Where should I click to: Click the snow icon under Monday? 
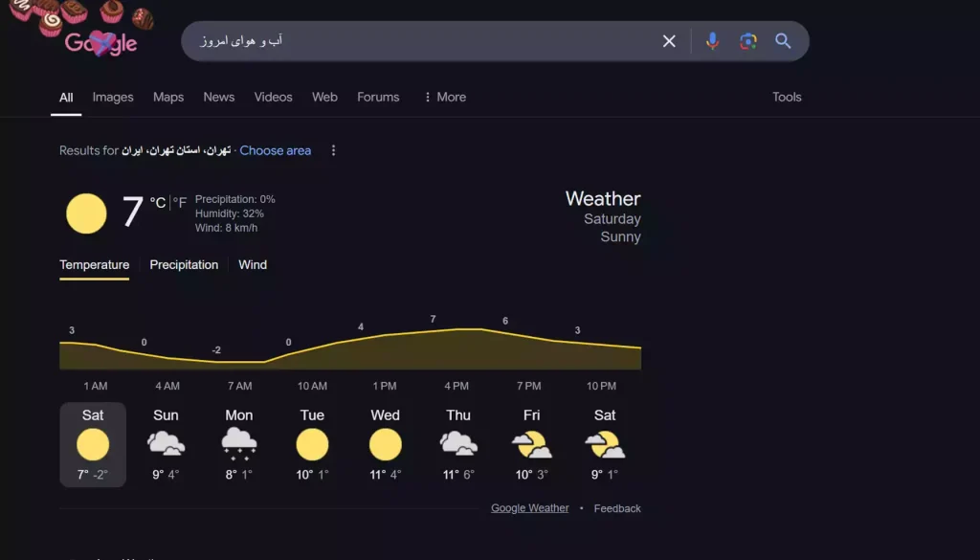coord(238,443)
